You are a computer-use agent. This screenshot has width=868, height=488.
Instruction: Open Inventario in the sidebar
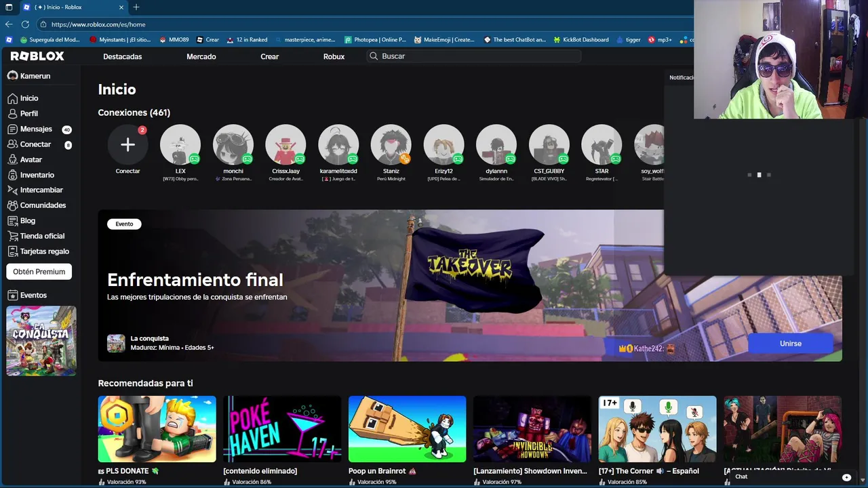pyautogui.click(x=31, y=175)
